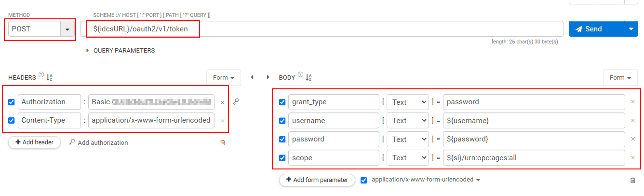Open the HTTP method dropdown
Screen dimensions: 644x196
point(67,29)
